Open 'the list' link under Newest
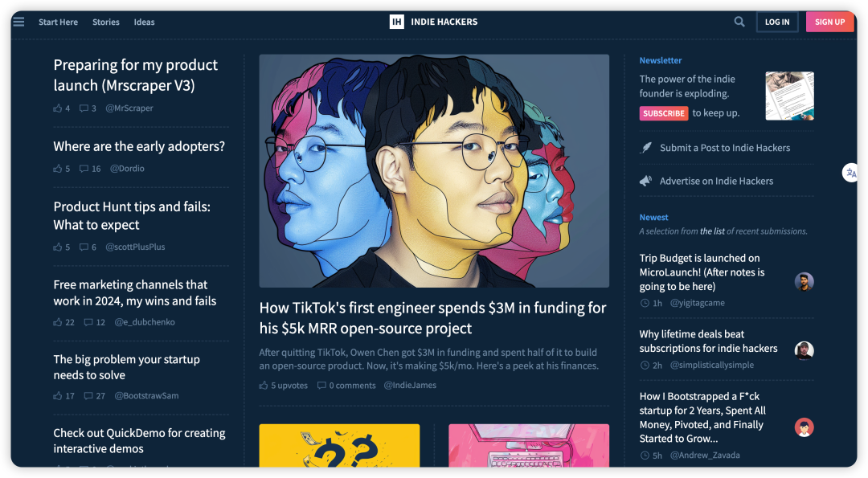Screen dimensions: 868x478 [x=712, y=231]
